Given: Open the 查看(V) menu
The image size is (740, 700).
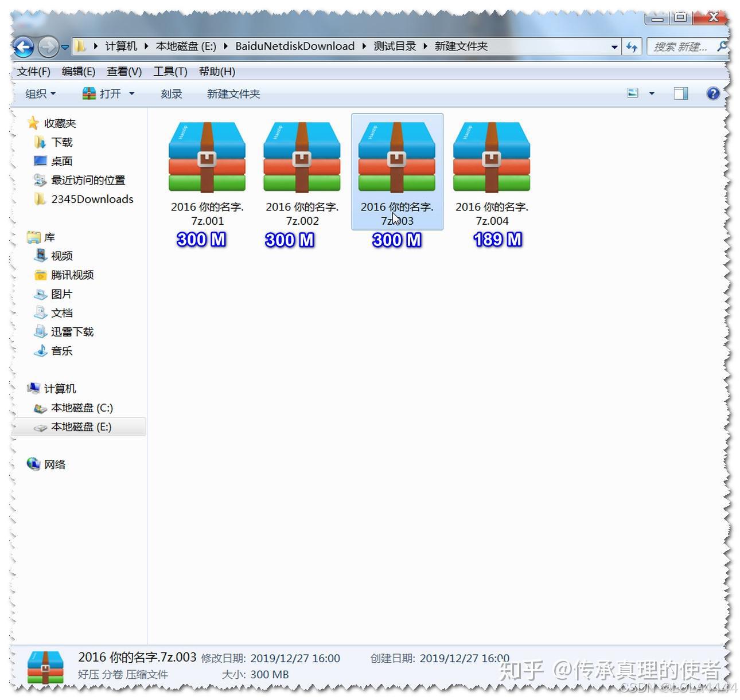Looking at the screenshot, I should (x=124, y=72).
